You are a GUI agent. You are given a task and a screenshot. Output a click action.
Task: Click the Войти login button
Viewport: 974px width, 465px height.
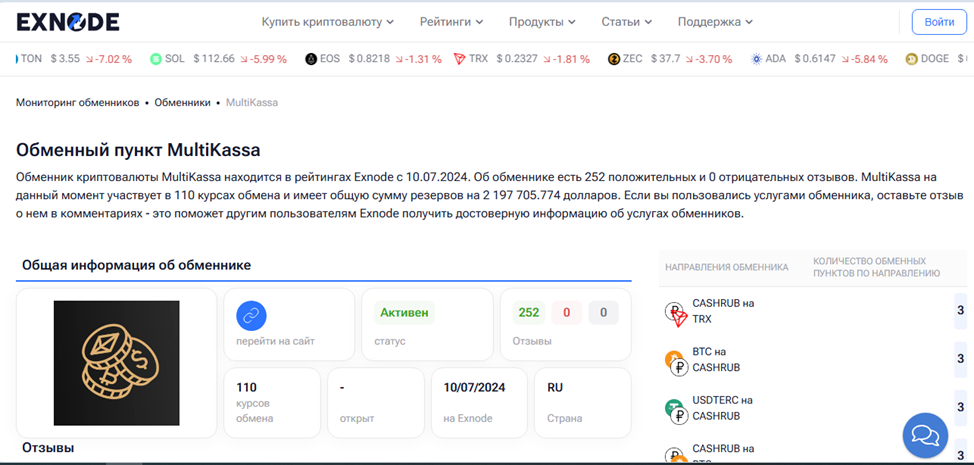939,22
